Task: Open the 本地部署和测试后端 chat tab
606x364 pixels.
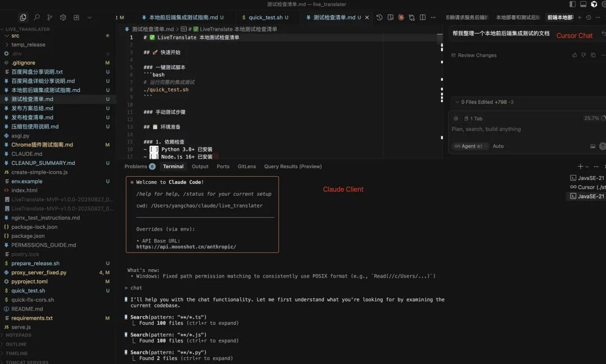Action: pyautogui.click(x=518, y=17)
